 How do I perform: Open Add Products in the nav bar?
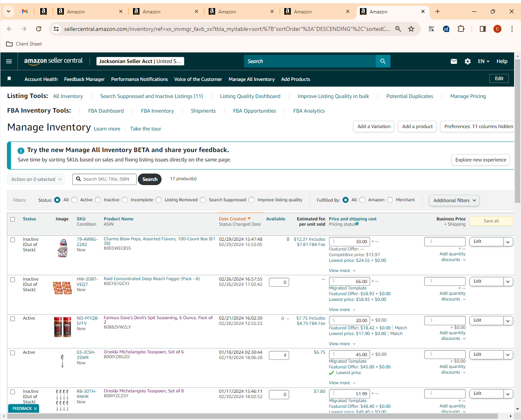[x=296, y=79]
